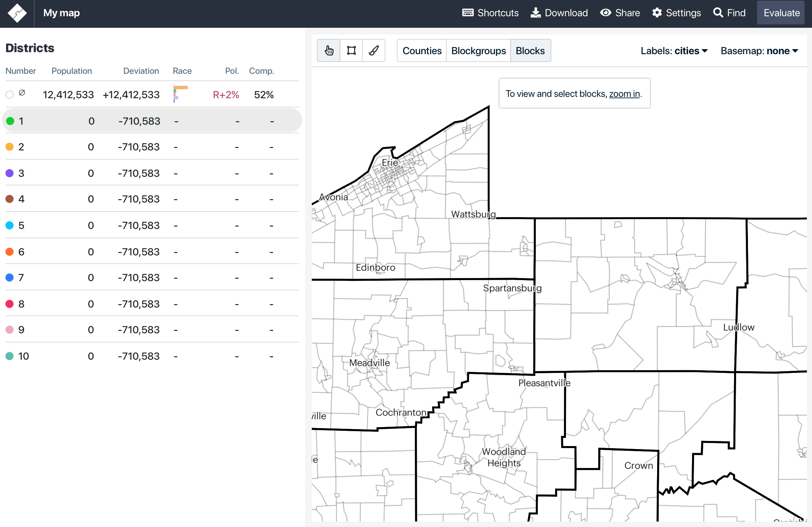Screen dimensions: 812x527
Task: Click the zoom in link
Action: coord(624,93)
